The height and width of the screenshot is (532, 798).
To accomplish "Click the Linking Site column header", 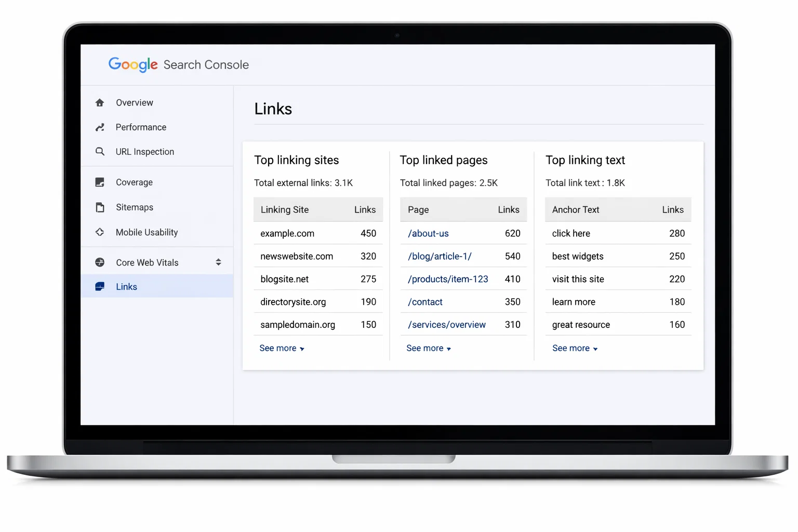I will click(x=284, y=209).
